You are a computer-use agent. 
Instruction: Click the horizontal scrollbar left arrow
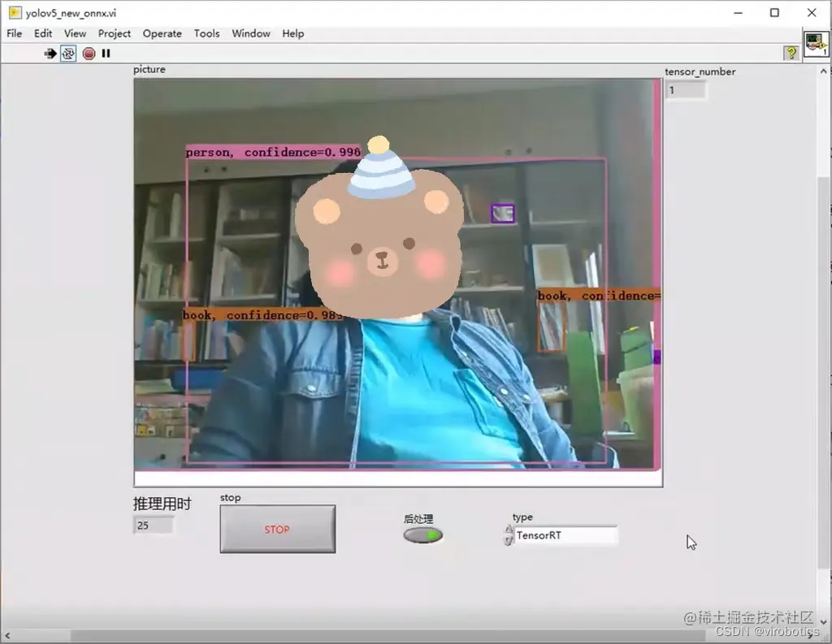[x=7, y=637]
